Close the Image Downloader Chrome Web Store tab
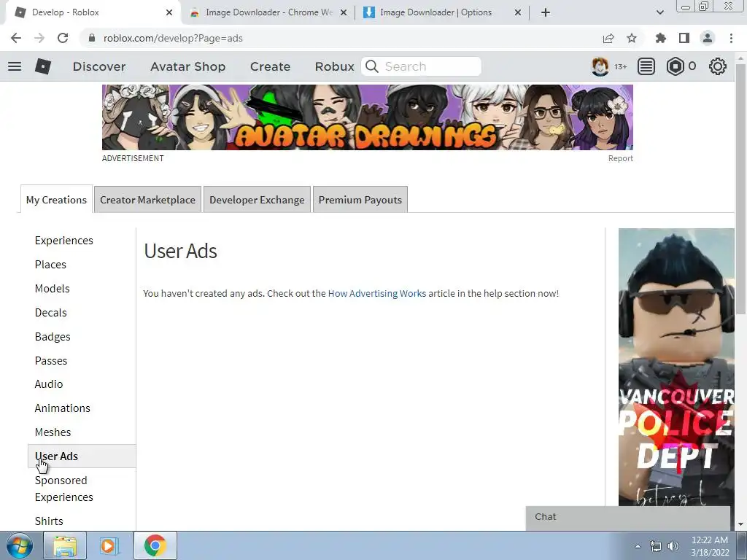 point(344,12)
